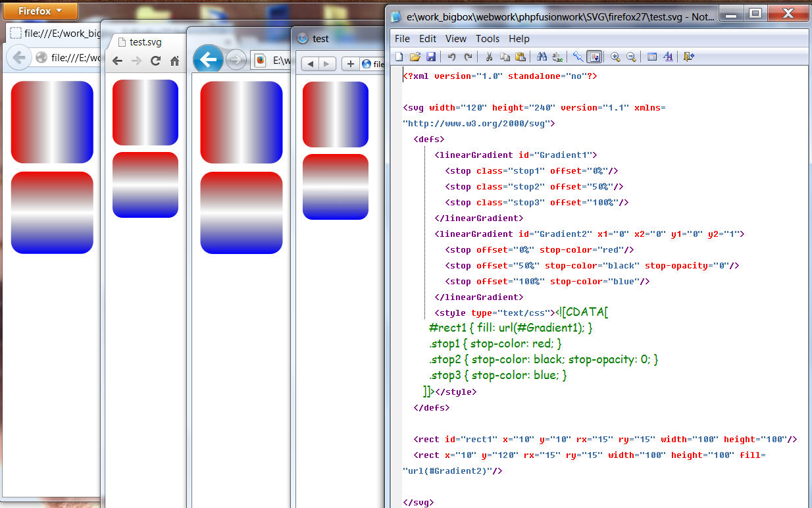
Task: Click the Exit door icon in toolbar
Action: [688, 57]
